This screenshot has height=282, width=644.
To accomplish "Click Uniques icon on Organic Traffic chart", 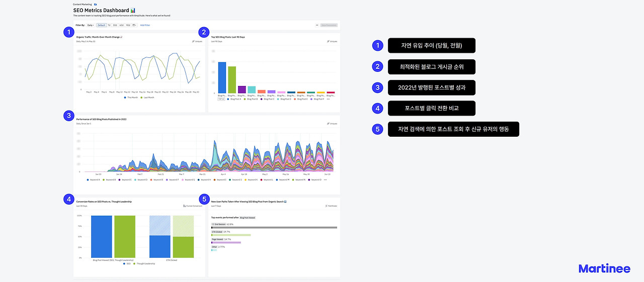I will [194, 41].
